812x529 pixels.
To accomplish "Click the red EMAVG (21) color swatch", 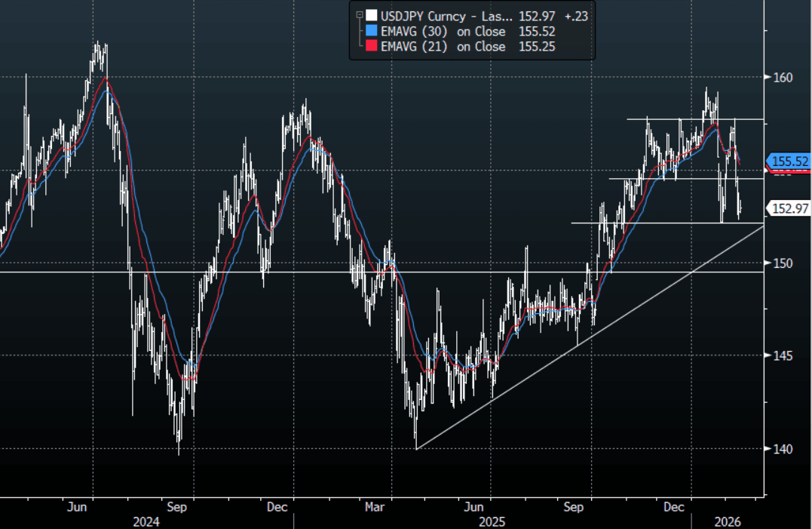I will [x=370, y=47].
